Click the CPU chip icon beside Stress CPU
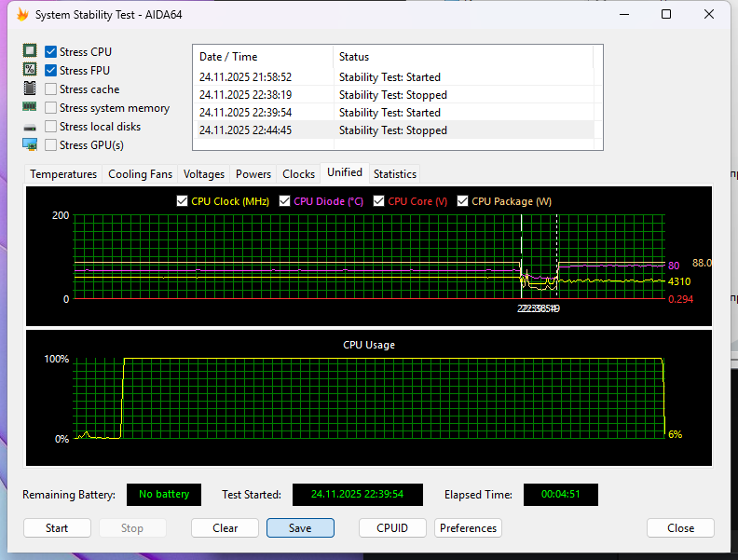Screen dimensions: 738x560 (30, 51)
